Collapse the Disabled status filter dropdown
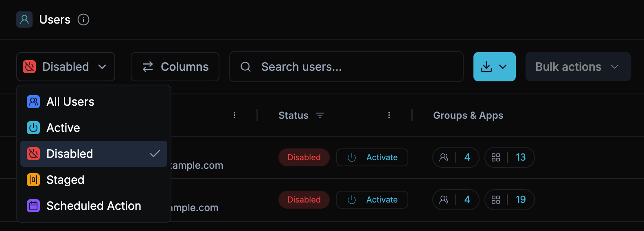644x231 pixels. point(66,67)
